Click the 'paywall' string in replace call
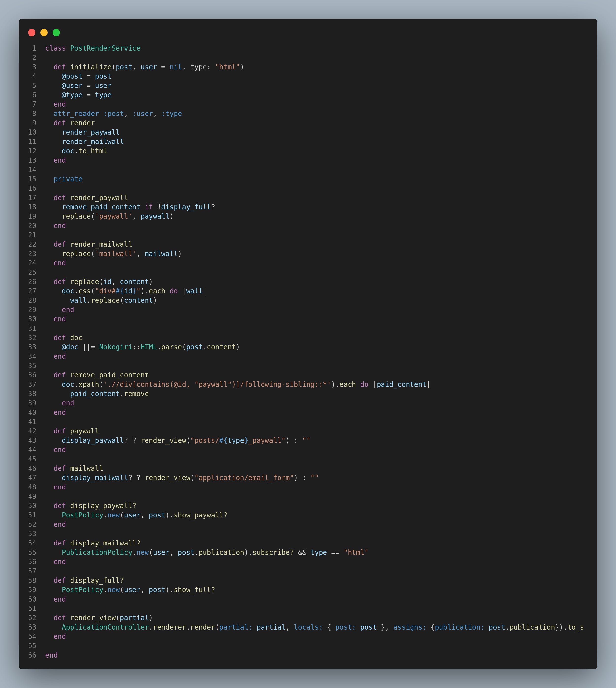The width and height of the screenshot is (616, 688). pyautogui.click(x=113, y=216)
